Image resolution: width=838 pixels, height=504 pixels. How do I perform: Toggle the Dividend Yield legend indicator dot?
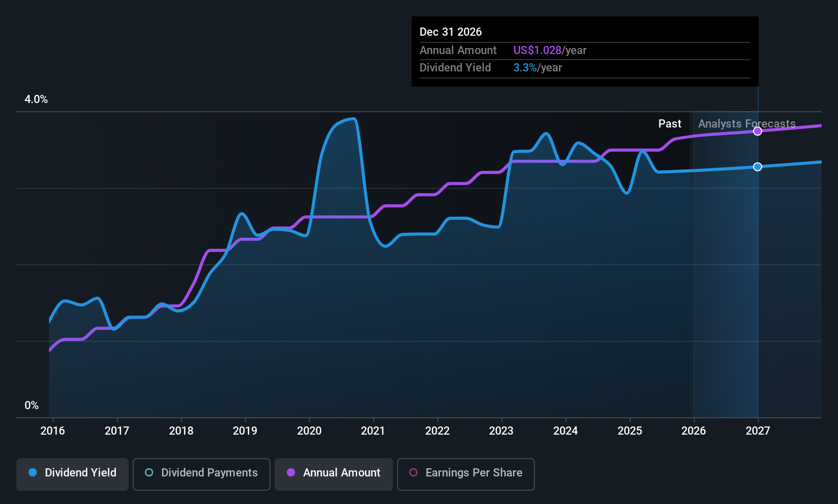click(x=33, y=473)
